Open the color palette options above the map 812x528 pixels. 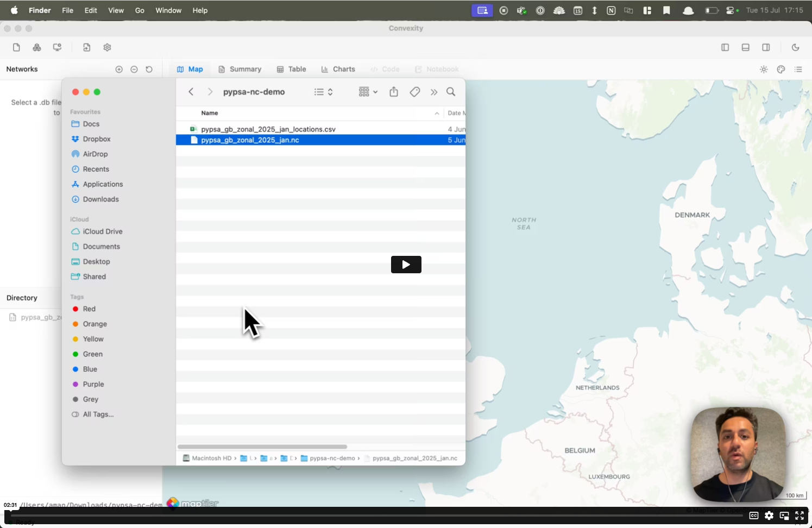click(781, 70)
